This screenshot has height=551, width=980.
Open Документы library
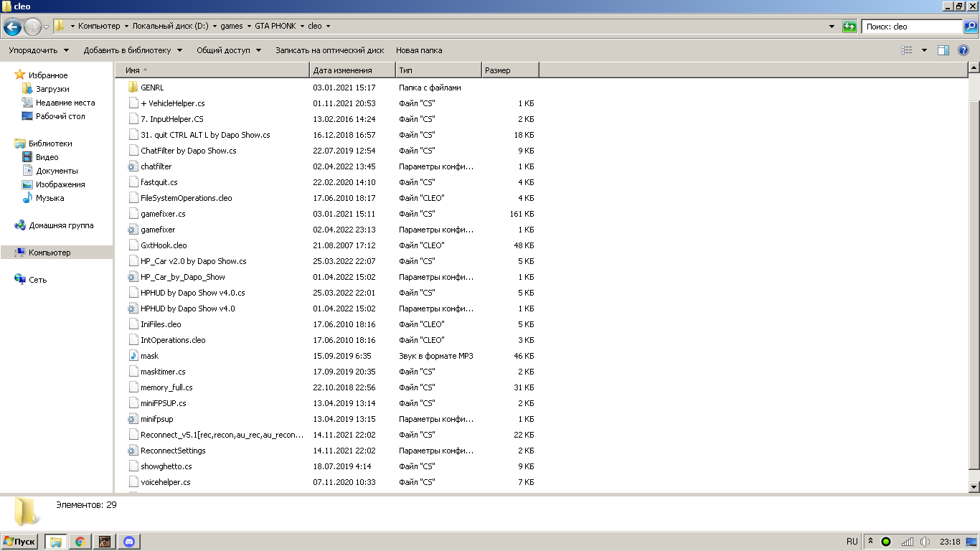click(x=57, y=171)
